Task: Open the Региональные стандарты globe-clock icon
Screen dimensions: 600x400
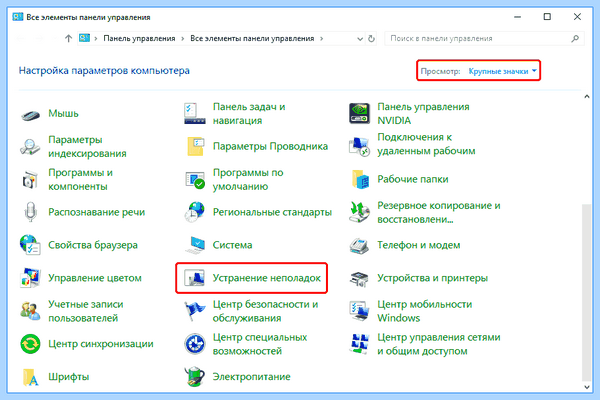Action: pos(195,212)
